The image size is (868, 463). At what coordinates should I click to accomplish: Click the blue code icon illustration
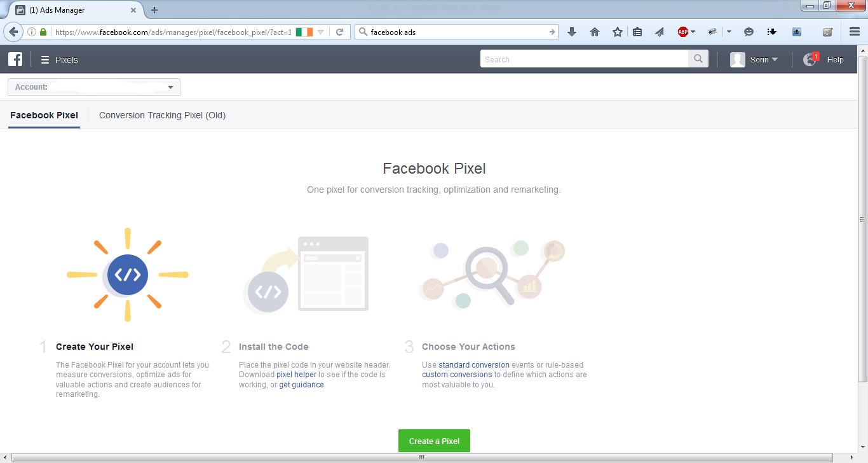[128, 275]
